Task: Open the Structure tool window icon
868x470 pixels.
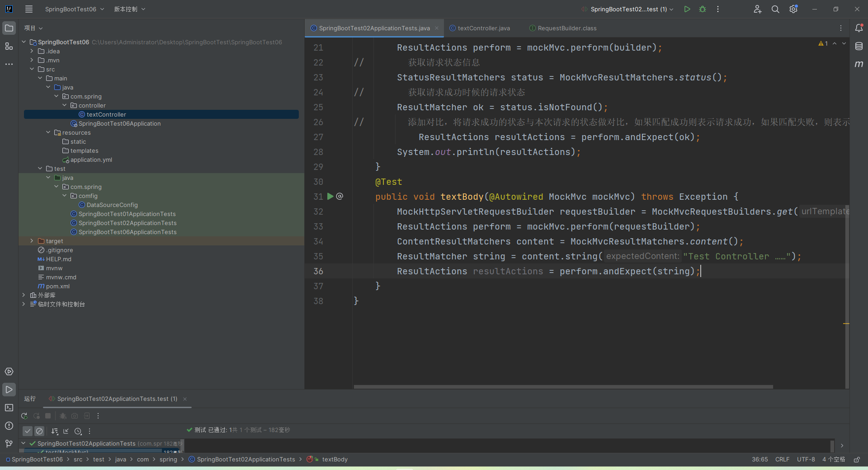Action: point(9,46)
